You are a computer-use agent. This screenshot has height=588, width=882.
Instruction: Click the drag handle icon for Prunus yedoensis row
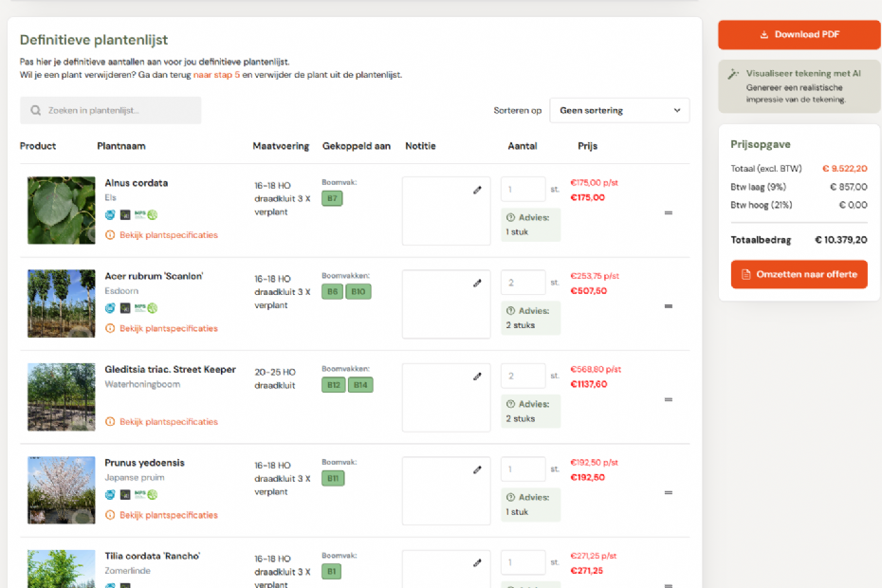[669, 492]
